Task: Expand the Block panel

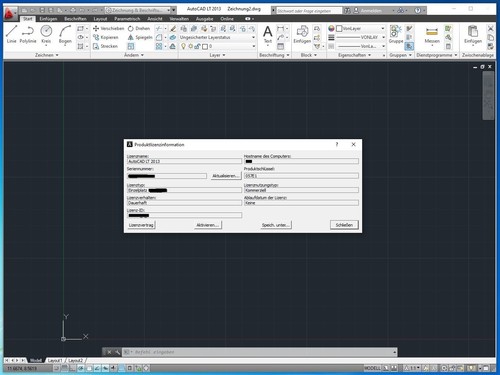Action: pyautogui.click(x=309, y=55)
